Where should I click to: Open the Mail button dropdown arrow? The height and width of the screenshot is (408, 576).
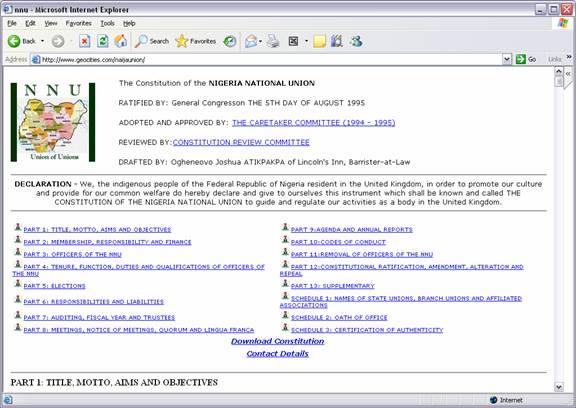pyautogui.click(x=260, y=41)
